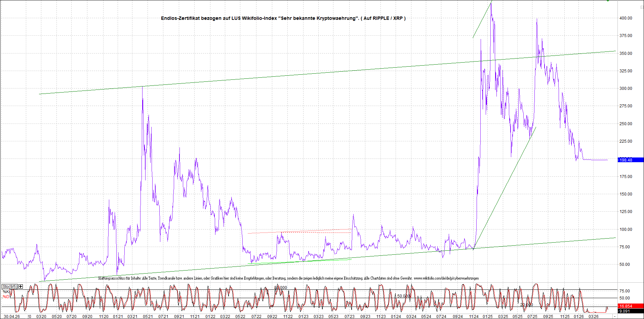
Task: Click the 01|25 time axis label
Action: point(487,316)
